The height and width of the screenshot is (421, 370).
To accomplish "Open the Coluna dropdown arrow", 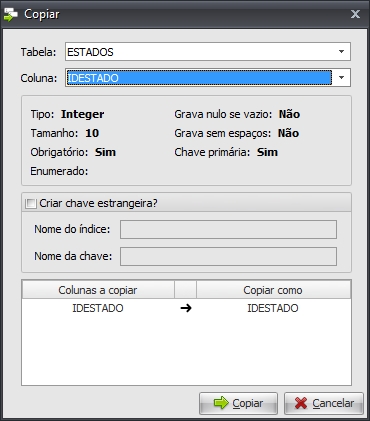I will coord(341,78).
